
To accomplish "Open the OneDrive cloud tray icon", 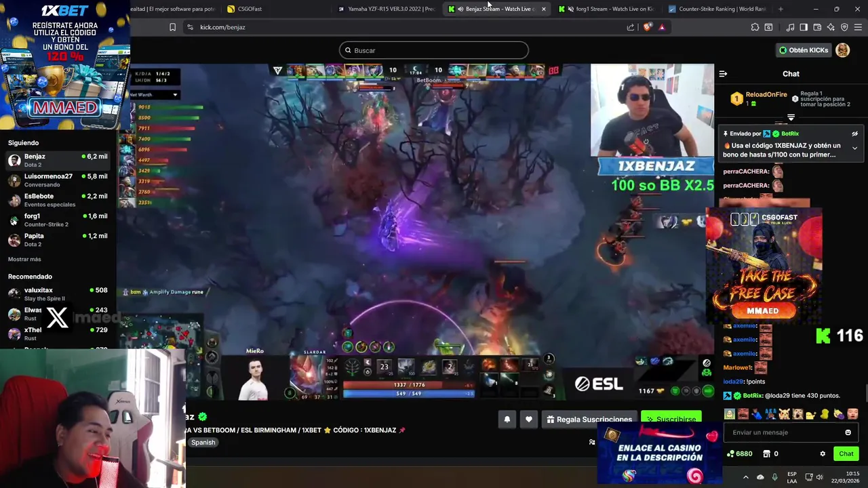I will click(x=760, y=477).
